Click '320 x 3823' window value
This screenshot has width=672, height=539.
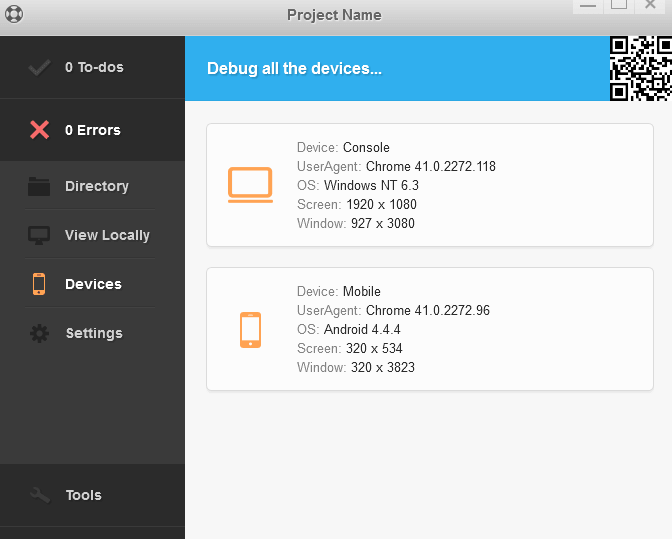pos(383,367)
